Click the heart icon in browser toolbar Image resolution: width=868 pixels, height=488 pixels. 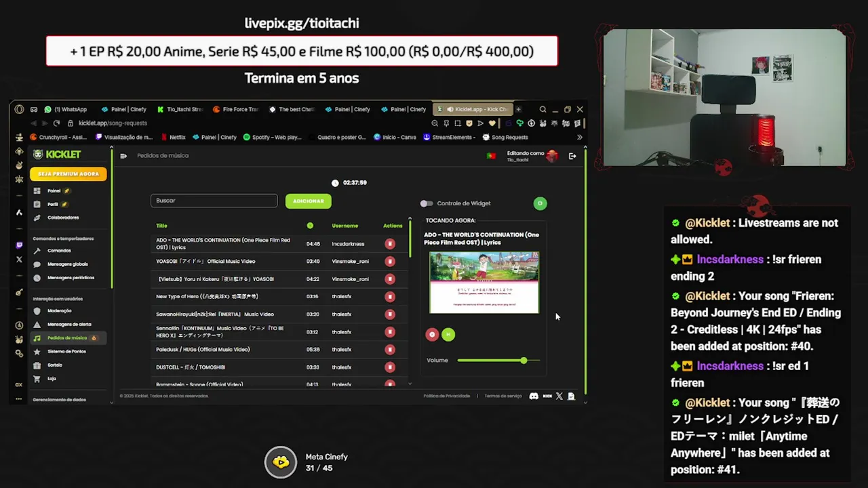[492, 123]
